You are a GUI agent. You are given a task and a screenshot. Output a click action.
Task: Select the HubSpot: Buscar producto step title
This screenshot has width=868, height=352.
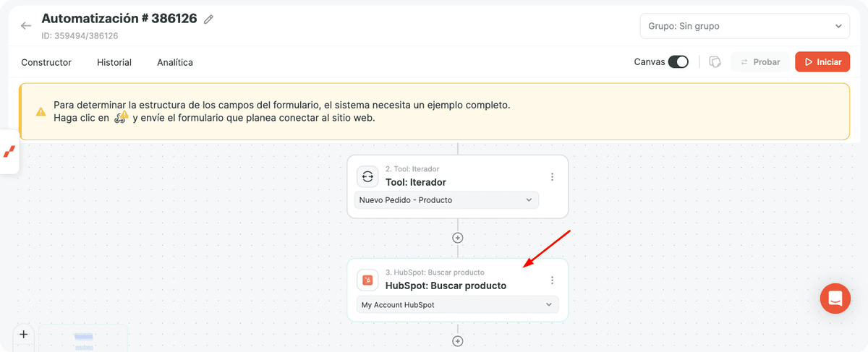coord(446,286)
